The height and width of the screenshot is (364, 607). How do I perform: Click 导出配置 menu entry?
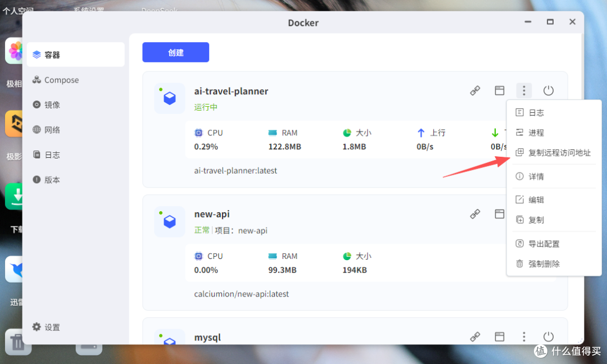tap(554, 244)
